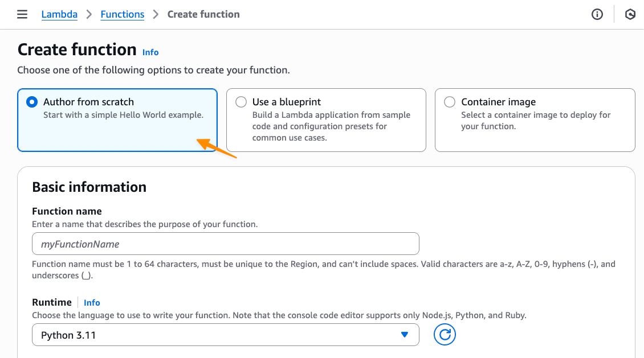Open the Python 3.11 runtime dropdown
The width and height of the screenshot is (644, 358).
point(225,335)
